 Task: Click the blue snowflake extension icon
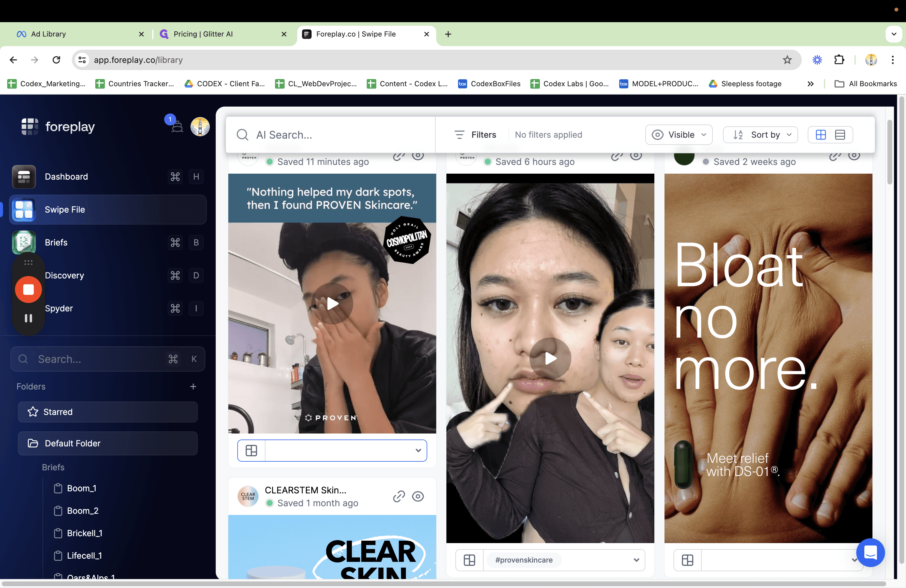[817, 60]
